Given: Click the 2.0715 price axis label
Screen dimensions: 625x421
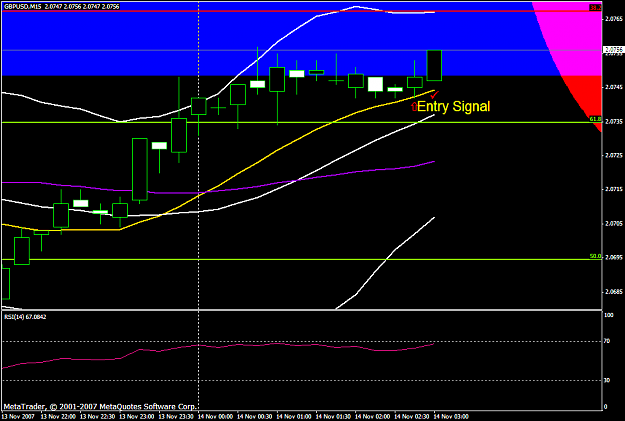Looking at the screenshot, I should [614, 189].
